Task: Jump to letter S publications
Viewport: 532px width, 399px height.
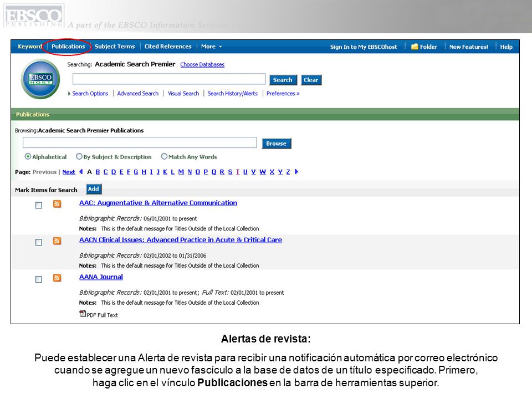Action: point(230,172)
